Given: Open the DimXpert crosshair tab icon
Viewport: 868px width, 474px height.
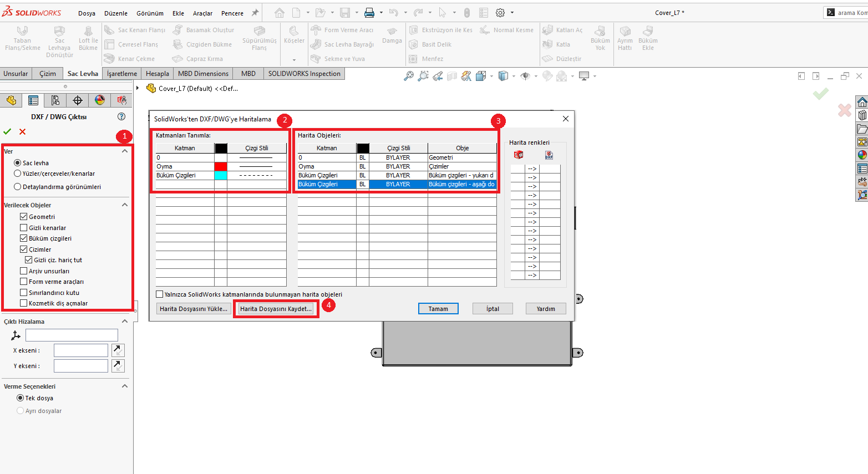Looking at the screenshot, I should (x=78, y=100).
